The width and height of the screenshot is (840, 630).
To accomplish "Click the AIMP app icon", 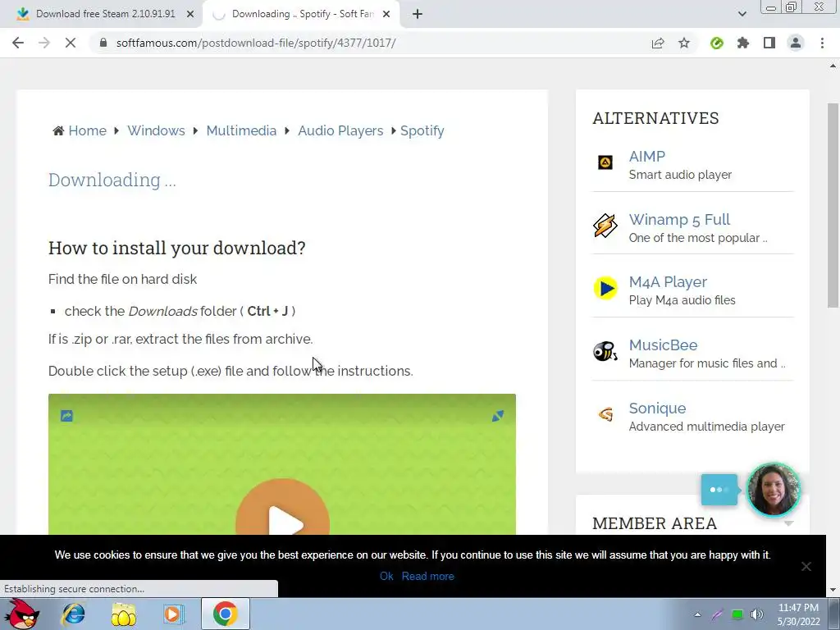I will [x=605, y=162].
